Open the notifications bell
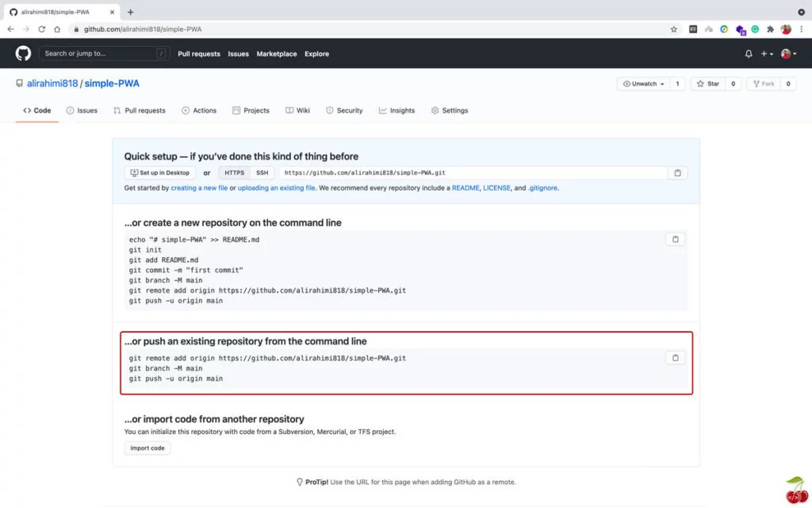Screen dimensions: 812x508 click(x=749, y=54)
